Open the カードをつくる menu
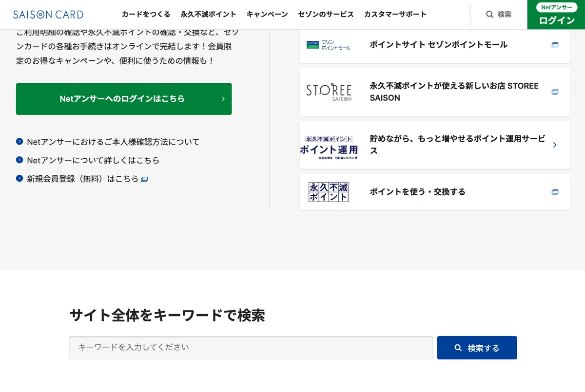 [146, 15]
